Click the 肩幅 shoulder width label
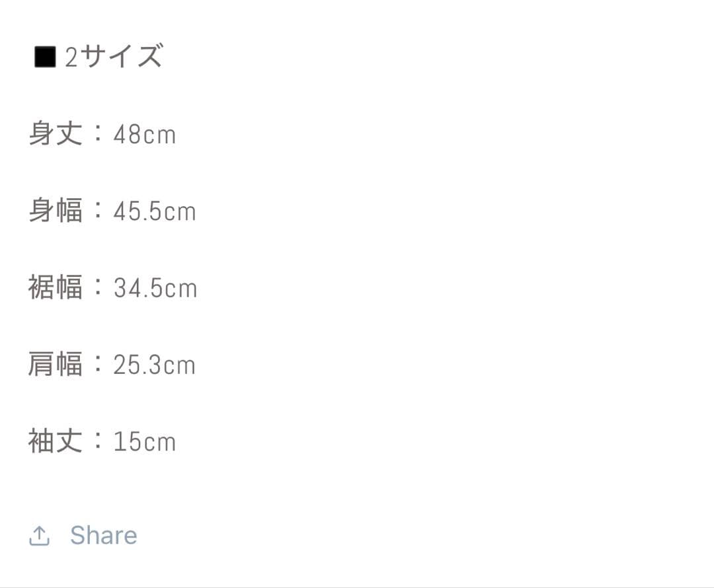 pyautogui.click(x=56, y=364)
